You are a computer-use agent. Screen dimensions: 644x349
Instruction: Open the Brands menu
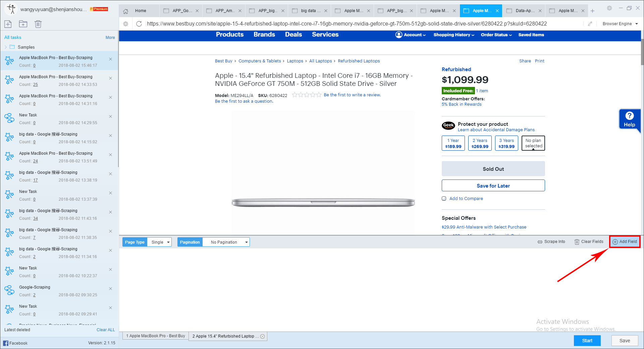coord(264,35)
